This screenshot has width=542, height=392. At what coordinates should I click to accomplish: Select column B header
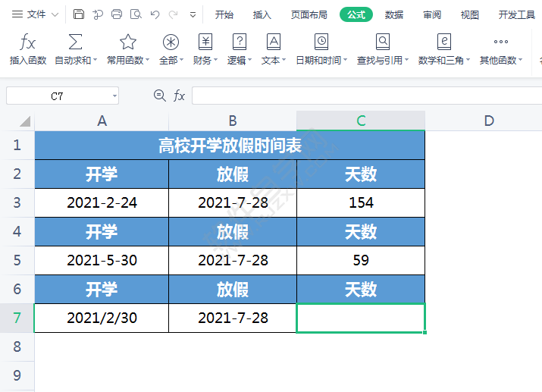tap(233, 121)
